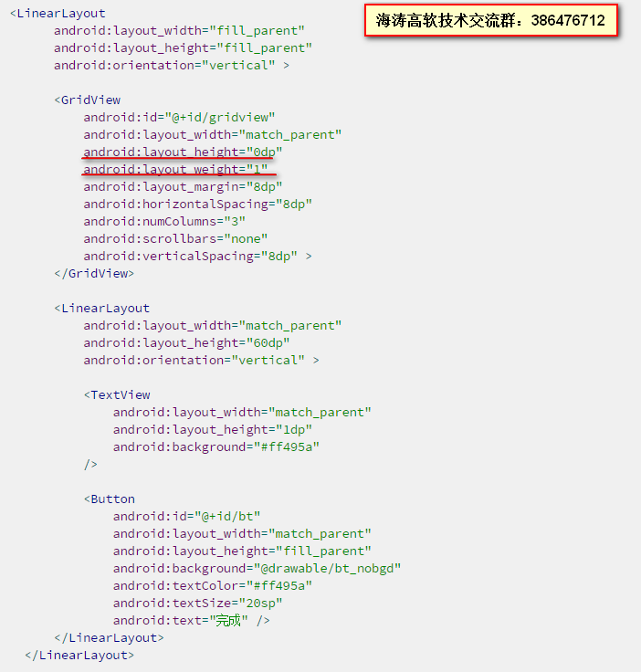
Task: Click the GridView opening tag
Action: click(x=88, y=100)
